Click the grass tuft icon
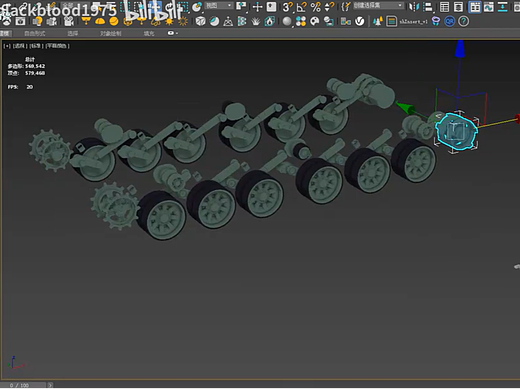 tap(256, 21)
